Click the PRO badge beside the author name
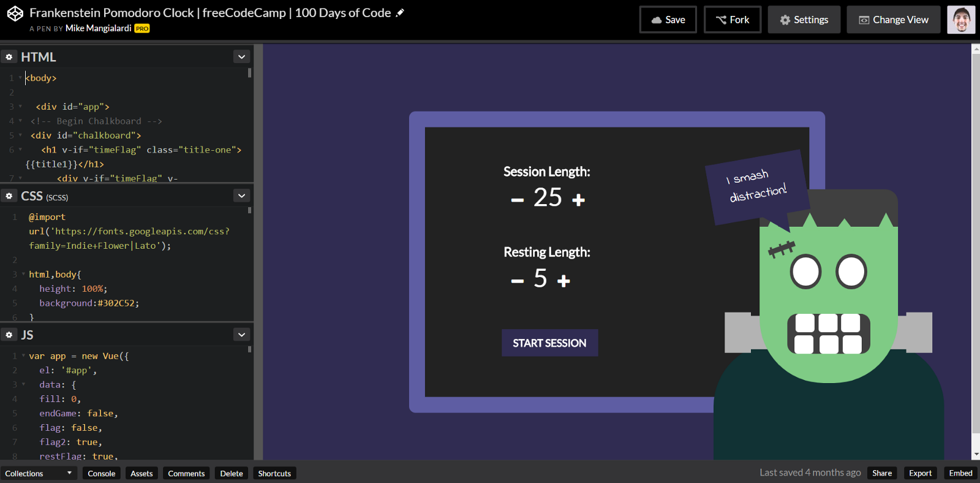The image size is (980, 483). click(x=142, y=28)
